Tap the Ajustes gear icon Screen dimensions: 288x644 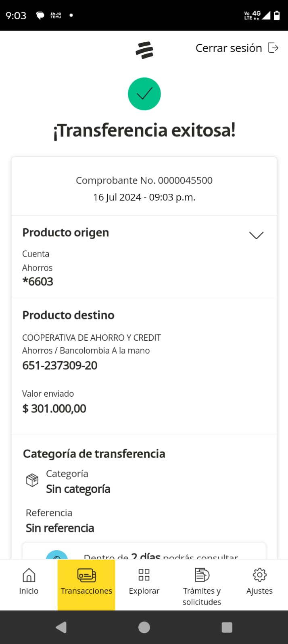click(259, 575)
